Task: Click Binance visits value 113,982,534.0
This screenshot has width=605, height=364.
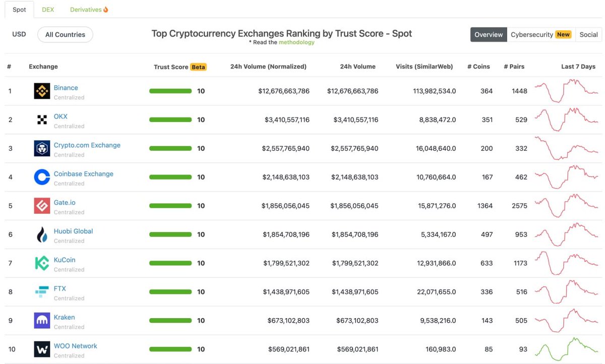Action: [x=435, y=91]
